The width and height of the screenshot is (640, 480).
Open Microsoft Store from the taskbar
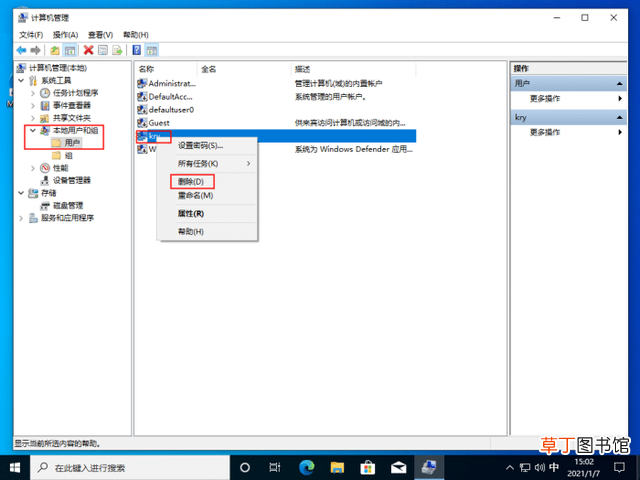(x=368, y=467)
